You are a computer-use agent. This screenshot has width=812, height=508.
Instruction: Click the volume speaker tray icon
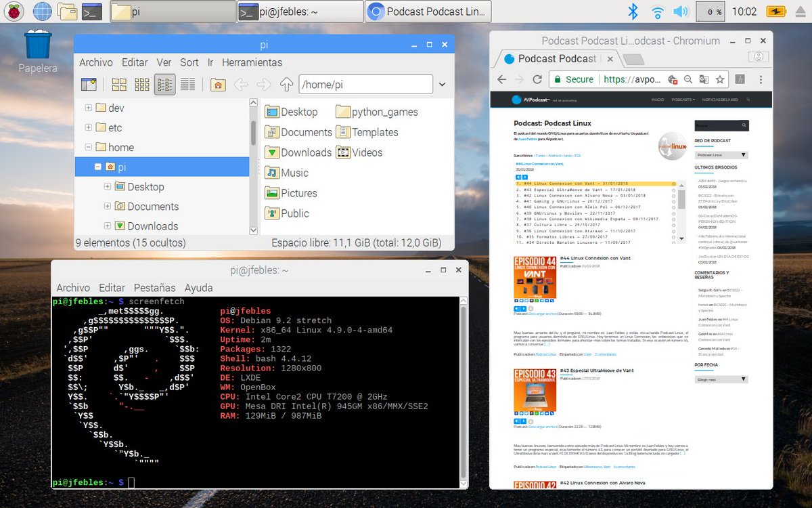click(681, 11)
